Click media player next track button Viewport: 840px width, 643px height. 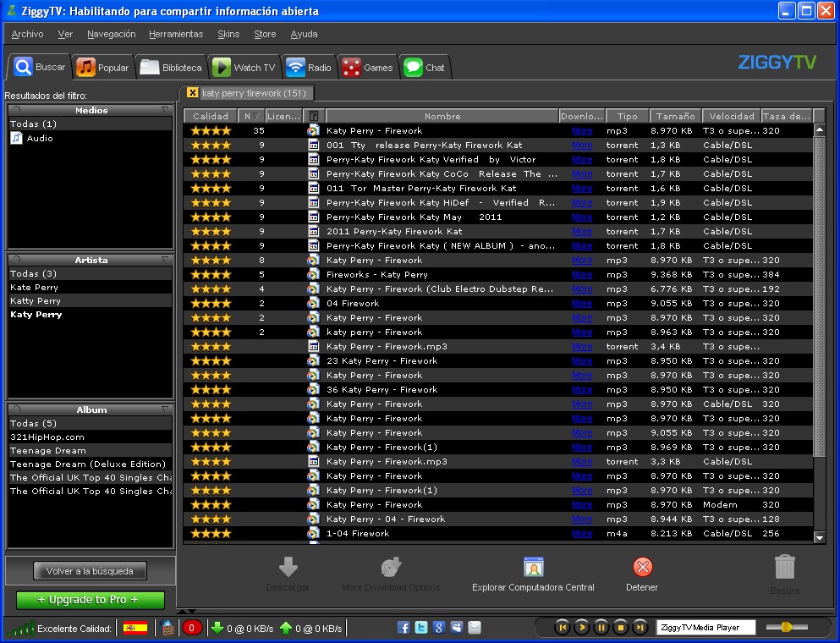pos(640,627)
